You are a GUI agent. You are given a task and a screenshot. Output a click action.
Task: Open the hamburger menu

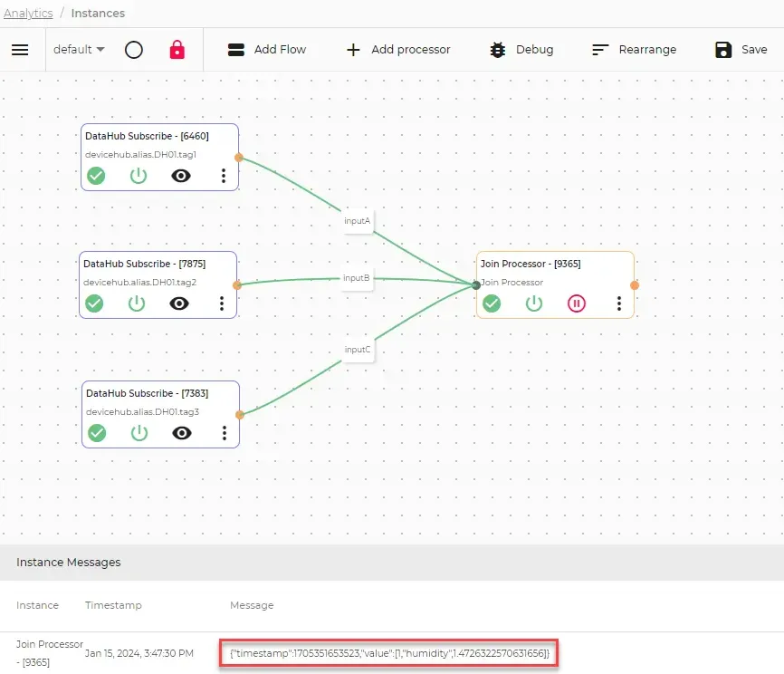(20, 50)
